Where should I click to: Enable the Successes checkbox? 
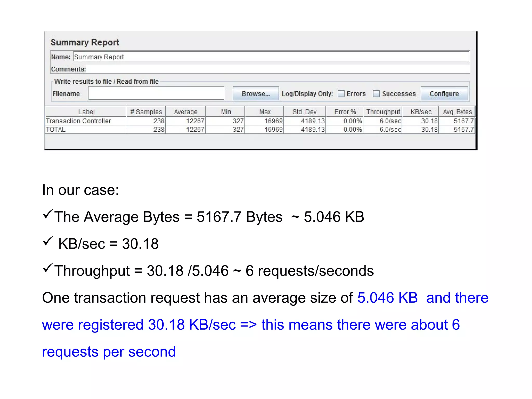click(x=376, y=94)
